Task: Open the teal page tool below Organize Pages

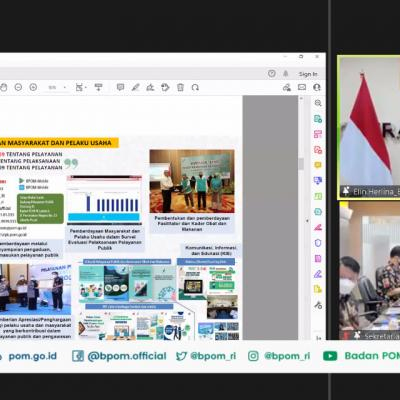Action: click(318, 212)
